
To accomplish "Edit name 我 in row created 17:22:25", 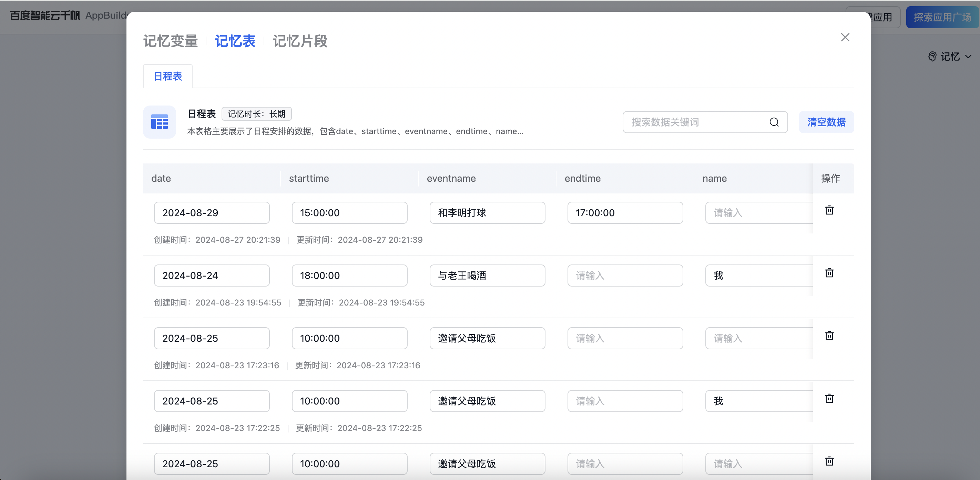I will click(x=759, y=401).
